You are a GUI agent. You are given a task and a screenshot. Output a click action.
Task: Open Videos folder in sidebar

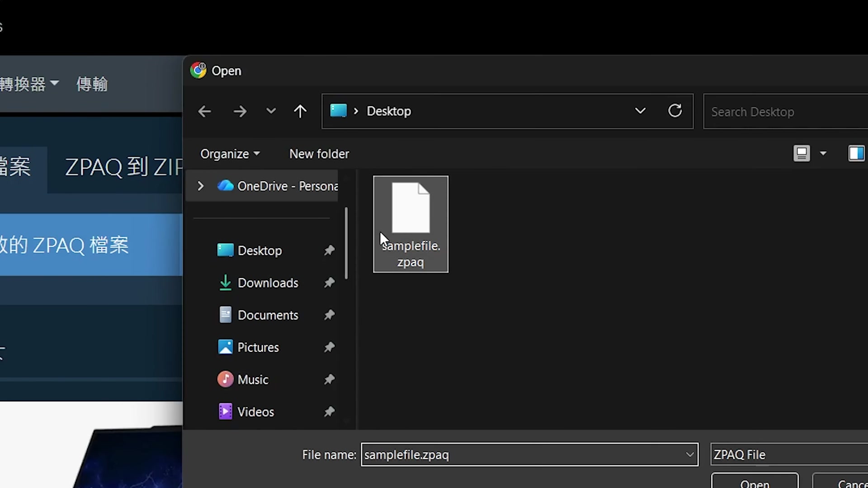pos(255,412)
